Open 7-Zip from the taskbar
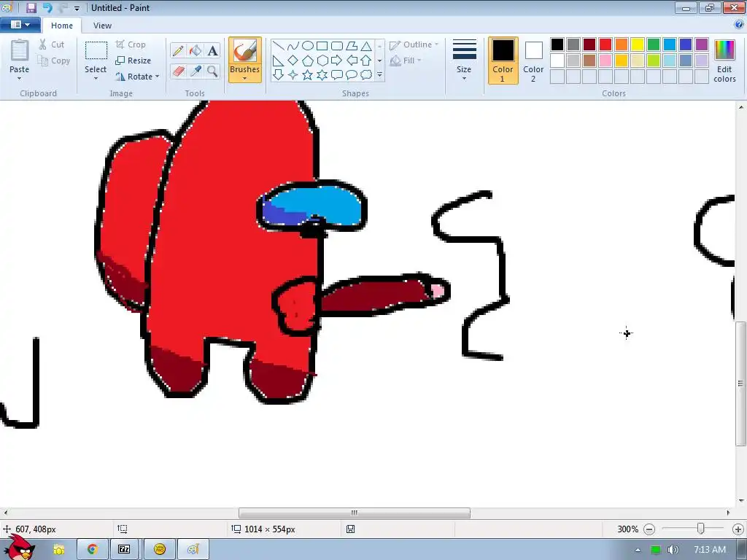Viewport: 747px width, 560px height. 124,549
